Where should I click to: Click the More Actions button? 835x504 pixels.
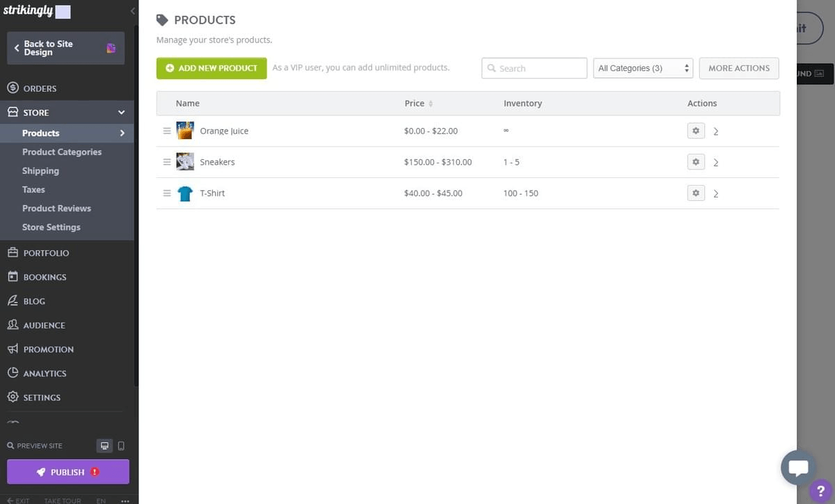739,68
